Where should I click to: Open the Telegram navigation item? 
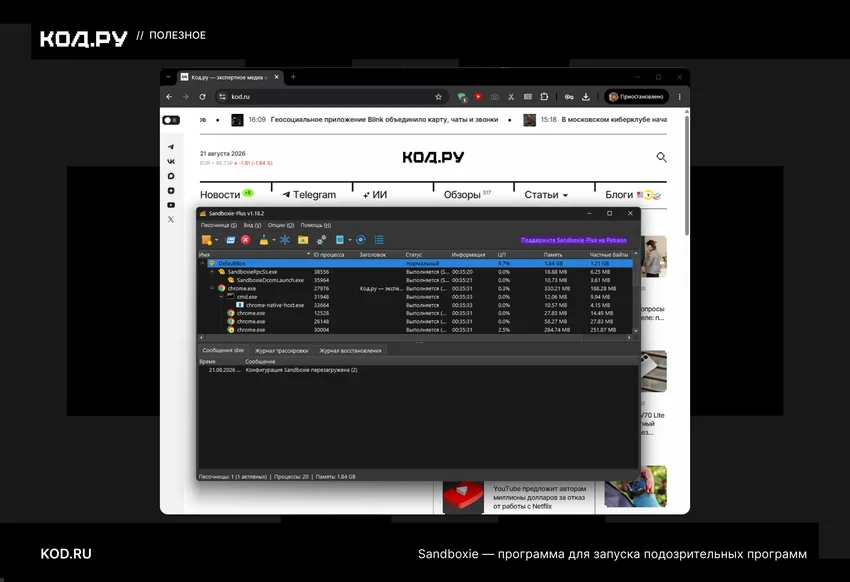309,195
